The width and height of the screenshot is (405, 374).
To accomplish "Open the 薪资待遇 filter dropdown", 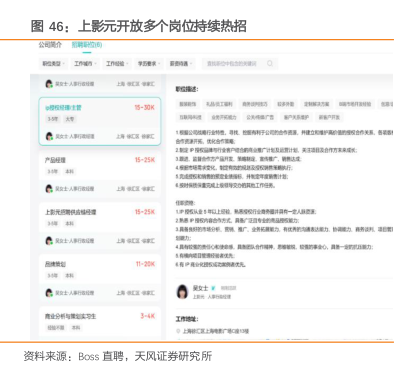I will [181, 63].
